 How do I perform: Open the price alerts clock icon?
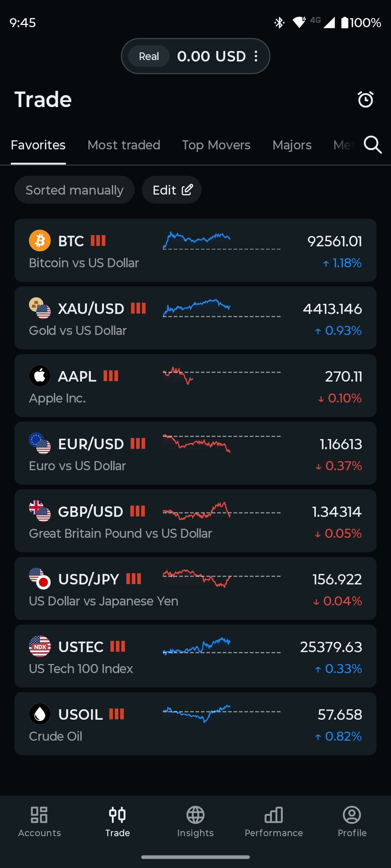pos(365,99)
